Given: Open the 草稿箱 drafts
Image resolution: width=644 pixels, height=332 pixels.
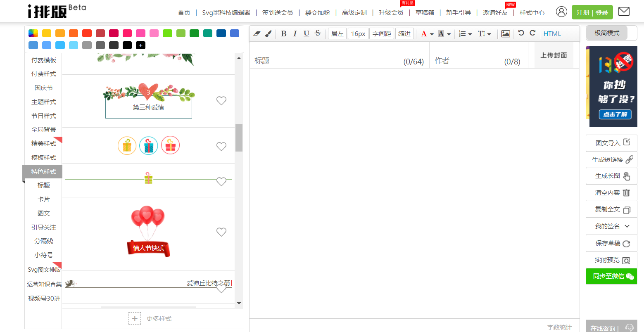Looking at the screenshot, I should pyautogui.click(x=425, y=13).
